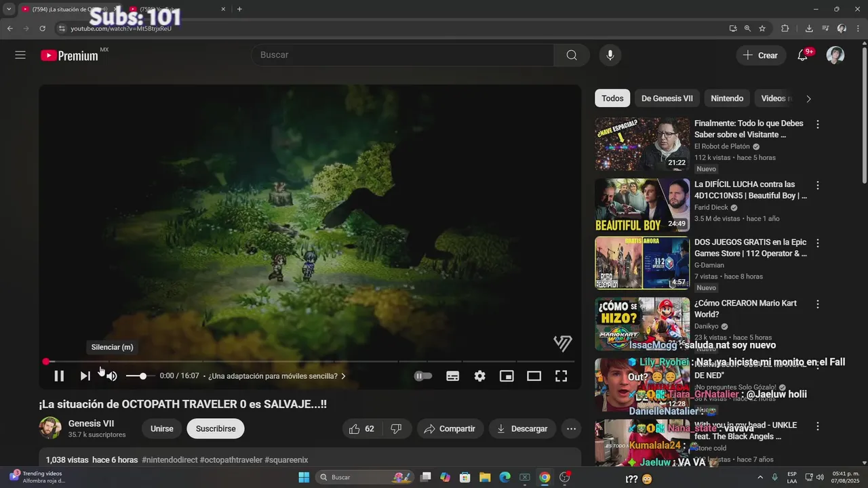Click the video progress bar
This screenshot has width=868, height=488.
310,362
